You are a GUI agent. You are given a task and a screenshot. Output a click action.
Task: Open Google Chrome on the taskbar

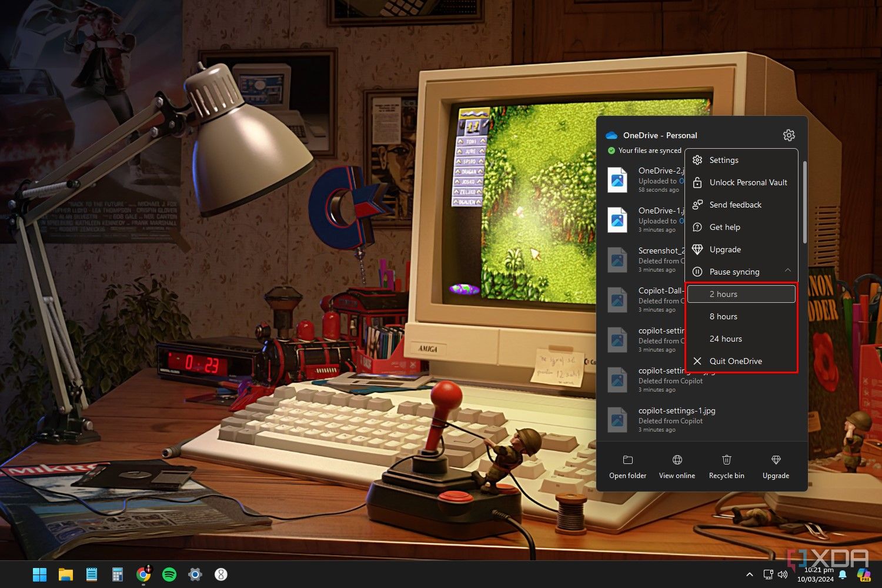[x=143, y=574]
